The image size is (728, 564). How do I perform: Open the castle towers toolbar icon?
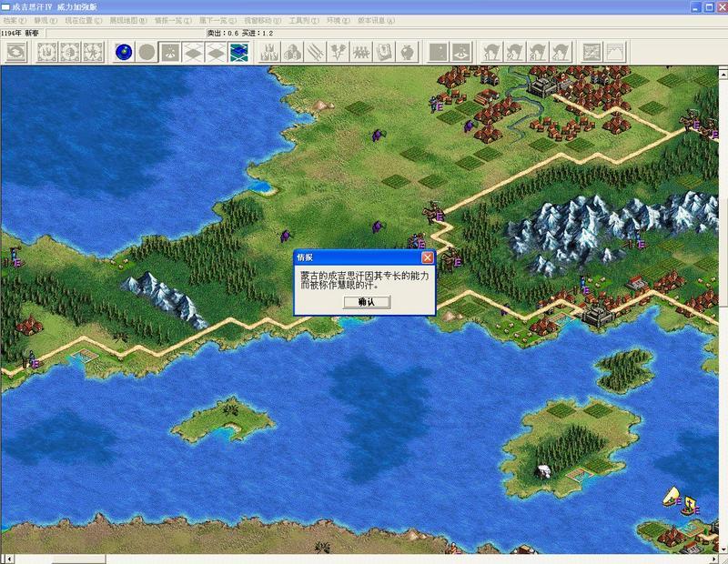click(269, 52)
